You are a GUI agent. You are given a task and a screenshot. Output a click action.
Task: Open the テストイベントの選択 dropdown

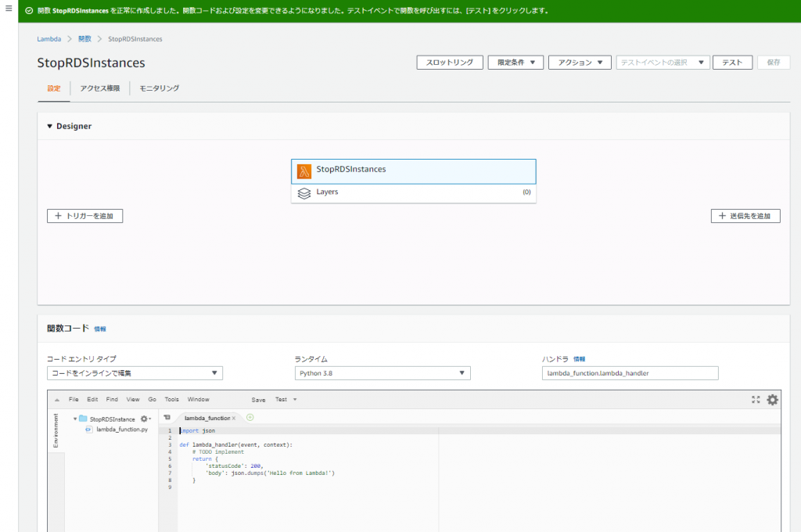coord(663,63)
